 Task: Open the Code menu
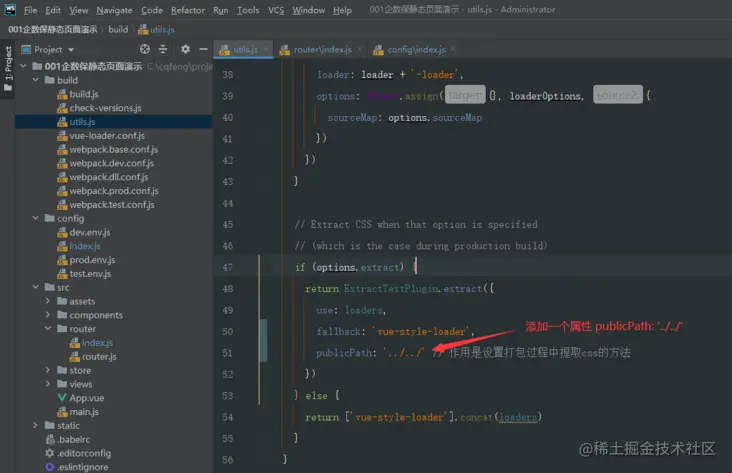coord(152,10)
